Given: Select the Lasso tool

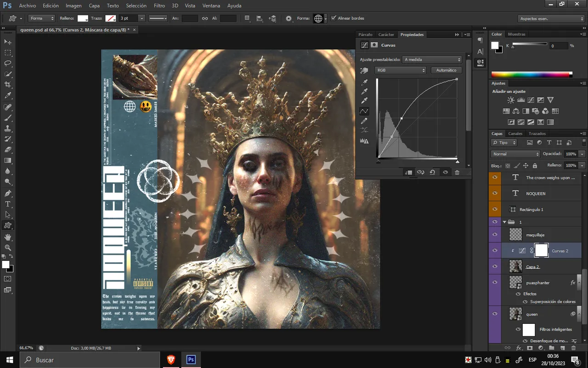Looking at the screenshot, I should [8, 63].
